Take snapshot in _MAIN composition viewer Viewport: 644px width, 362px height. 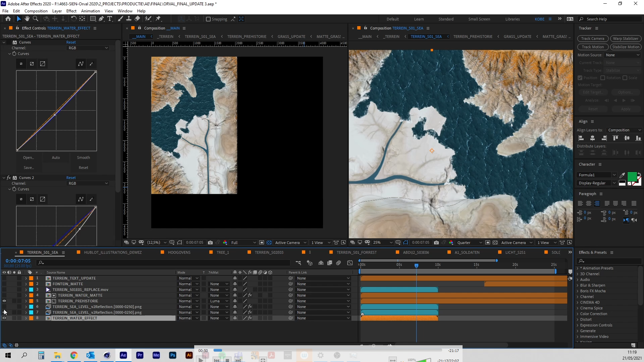coord(210,243)
